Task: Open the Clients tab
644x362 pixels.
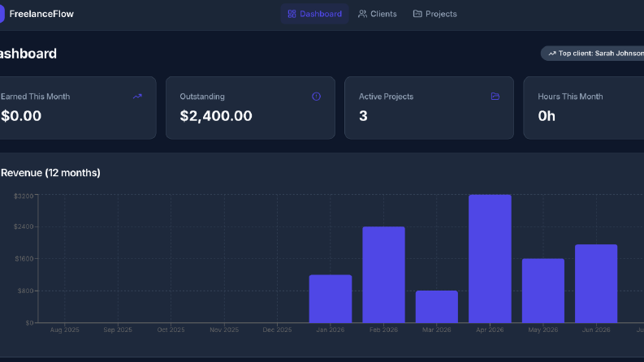Action: (378, 14)
